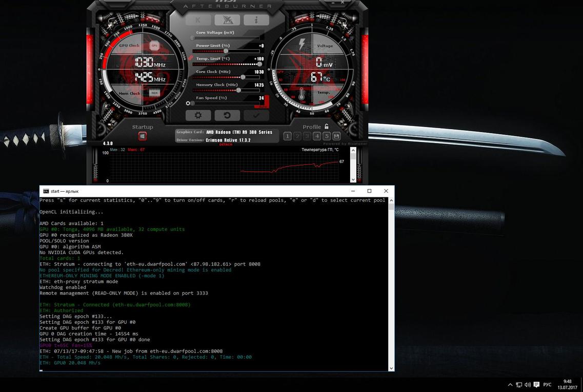
Task: Click the 'ETH: GPU0 20.048 Mh/s' line
Action: [70, 363]
